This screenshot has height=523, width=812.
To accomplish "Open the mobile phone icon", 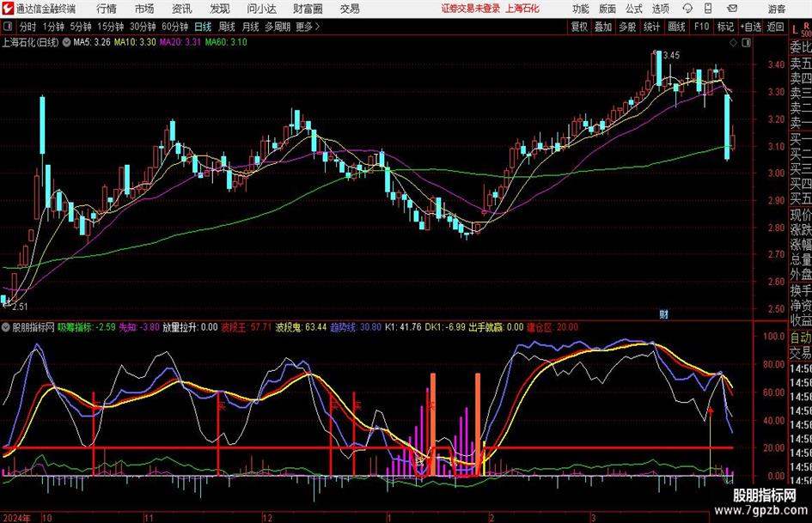I will pos(708,9).
